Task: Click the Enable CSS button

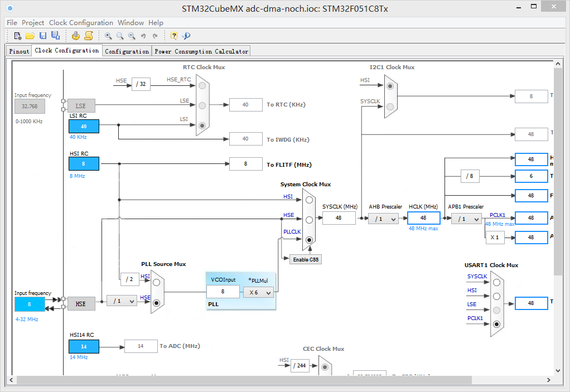Action: click(x=306, y=259)
